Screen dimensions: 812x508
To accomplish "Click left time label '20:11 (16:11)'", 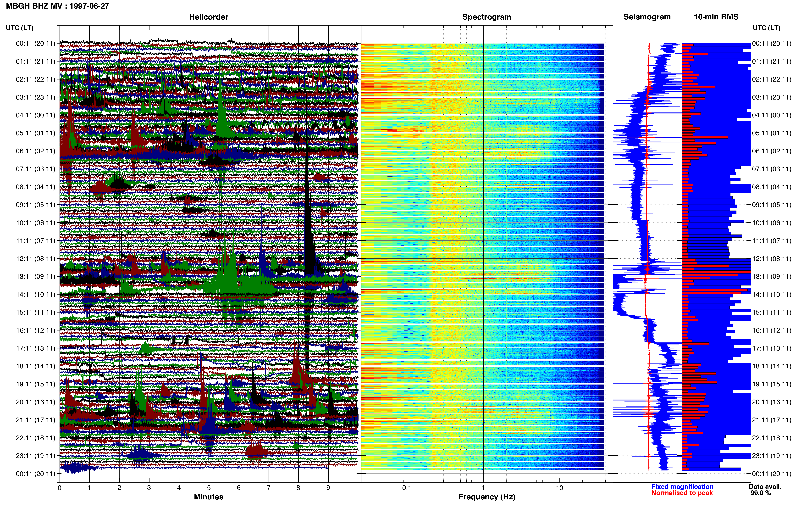I will coord(35,402).
